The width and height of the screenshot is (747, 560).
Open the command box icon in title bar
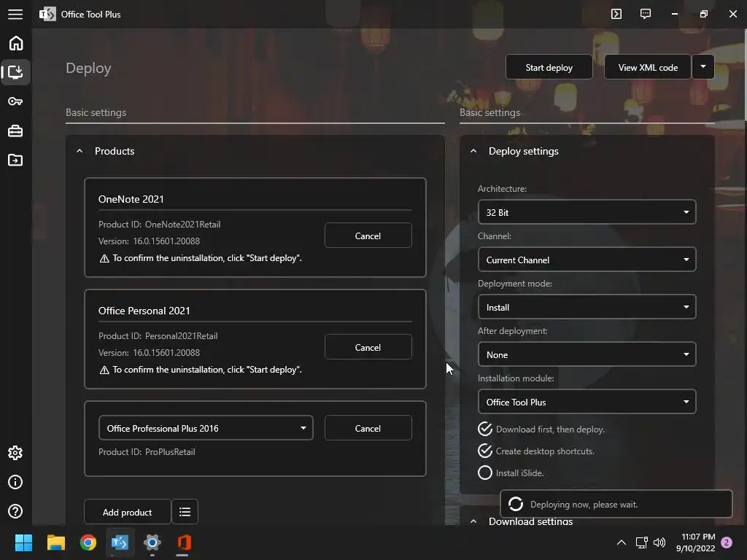tap(616, 14)
